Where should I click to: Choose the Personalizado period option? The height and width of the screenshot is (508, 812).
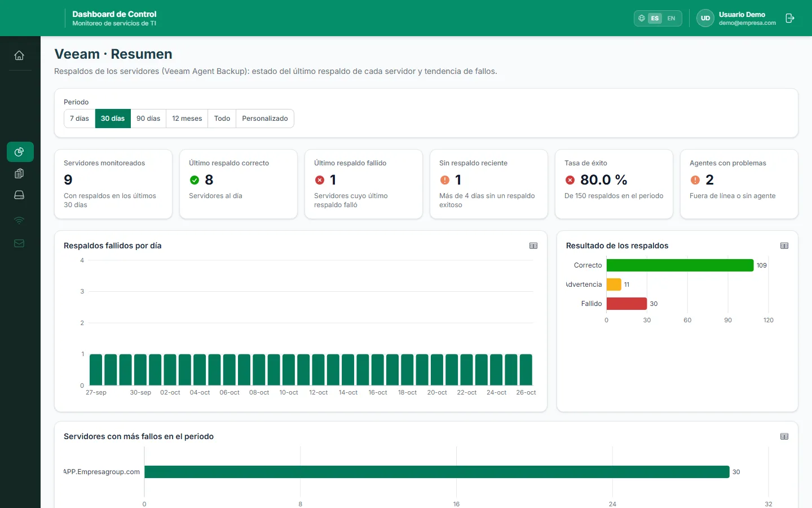265,119
